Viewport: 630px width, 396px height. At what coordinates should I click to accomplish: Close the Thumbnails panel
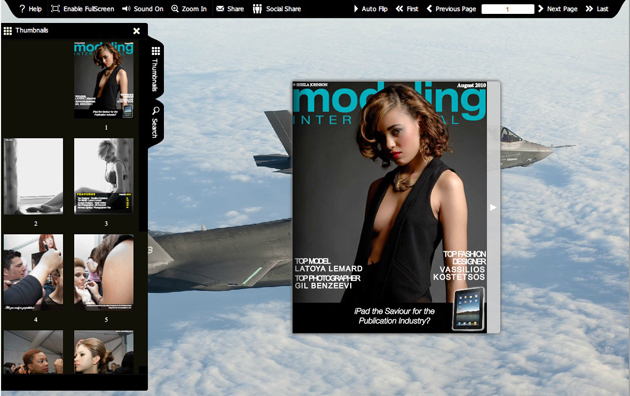137,31
